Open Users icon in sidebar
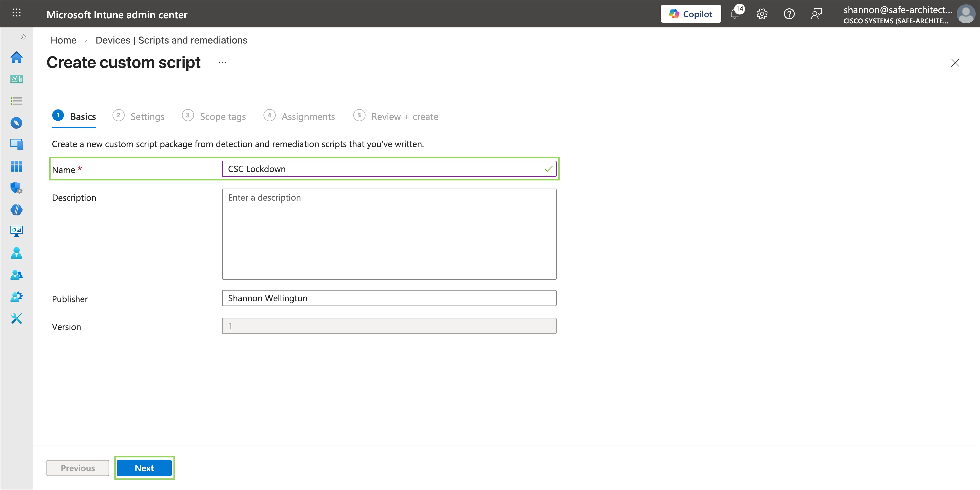This screenshot has height=490, width=980. (x=16, y=253)
